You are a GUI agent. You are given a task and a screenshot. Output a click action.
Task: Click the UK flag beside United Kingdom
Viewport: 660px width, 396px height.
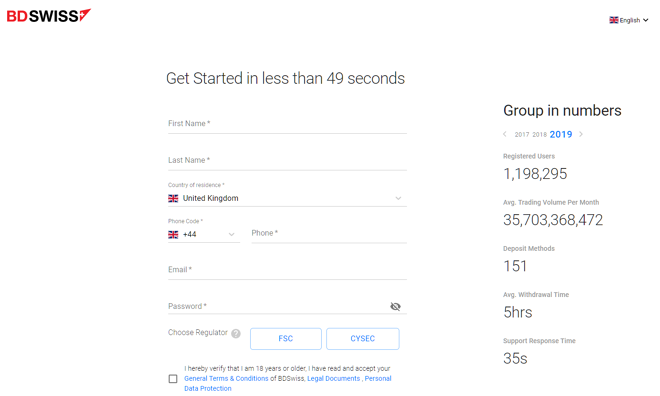(x=173, y=198)
